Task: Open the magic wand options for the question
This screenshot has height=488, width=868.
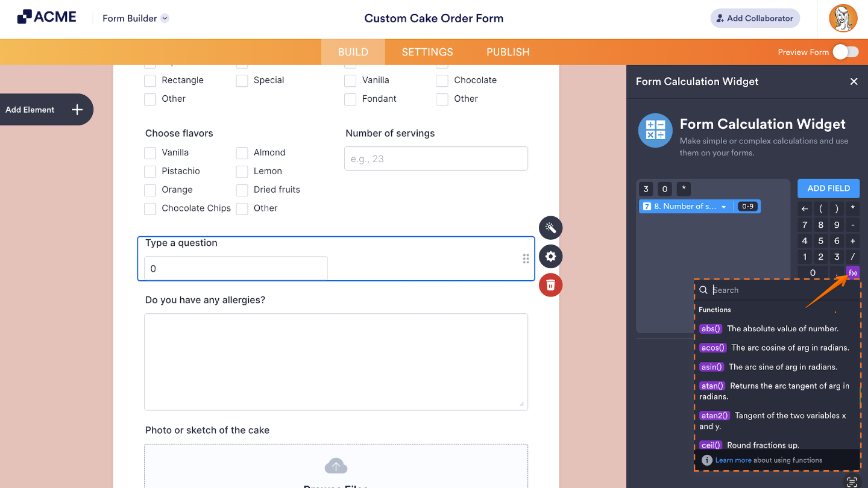Action: pos(550,228)
